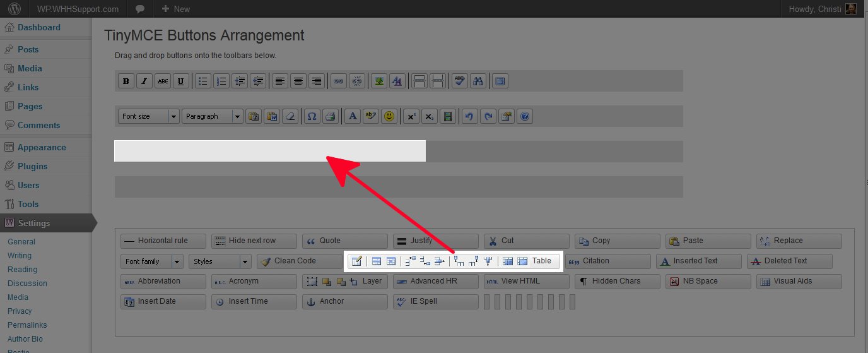Viewport: 868px width, 353px height.
Task: Open the Font size dropdown
Action: tap(149, 116)
